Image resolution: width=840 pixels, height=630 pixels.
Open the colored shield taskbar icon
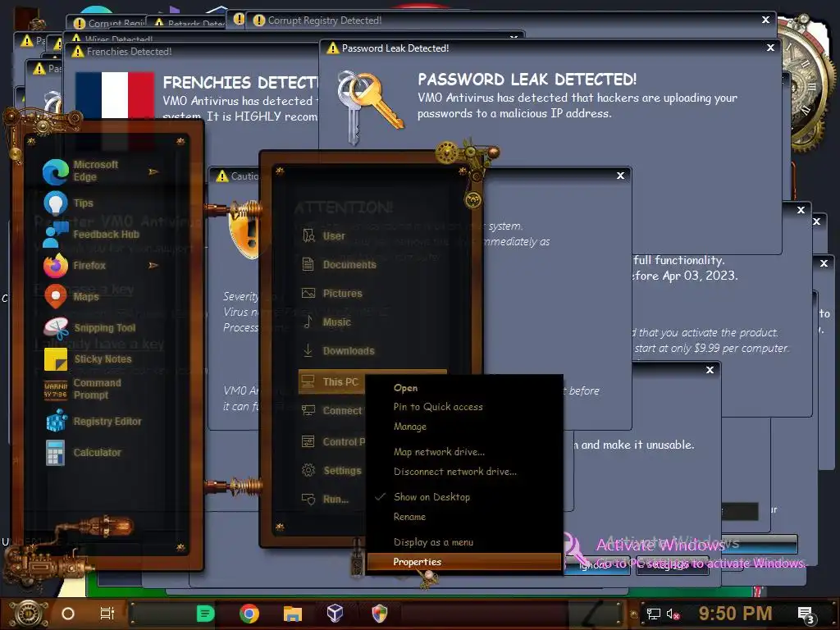(379, 614)
